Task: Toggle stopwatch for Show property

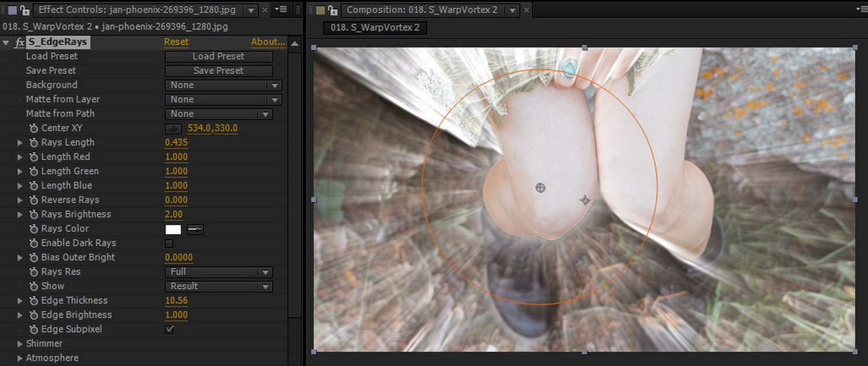Action: (33, 286)
